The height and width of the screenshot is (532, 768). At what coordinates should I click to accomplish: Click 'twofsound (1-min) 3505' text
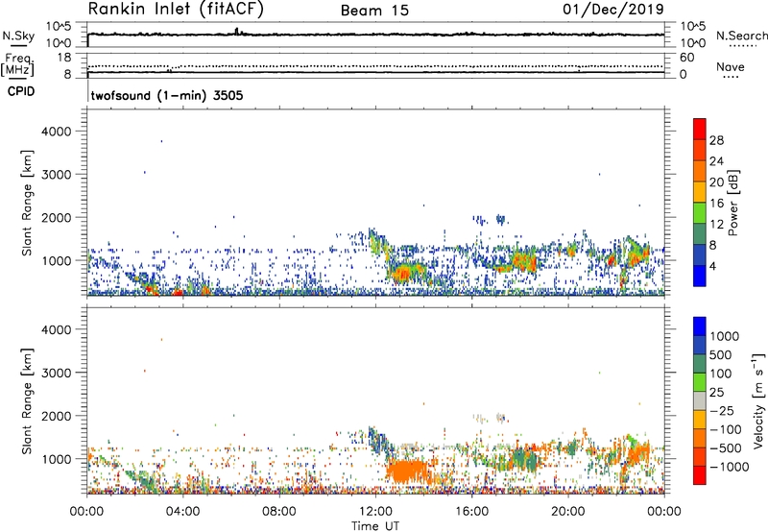[167, 95]
